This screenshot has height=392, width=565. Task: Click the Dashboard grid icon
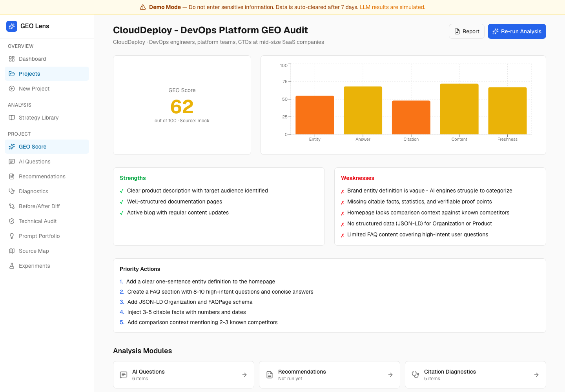pos(12,59)
